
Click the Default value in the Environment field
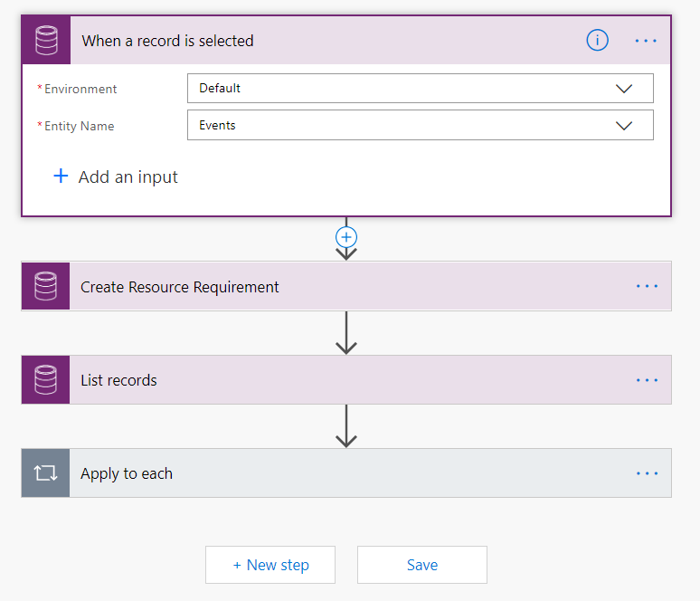220,89
